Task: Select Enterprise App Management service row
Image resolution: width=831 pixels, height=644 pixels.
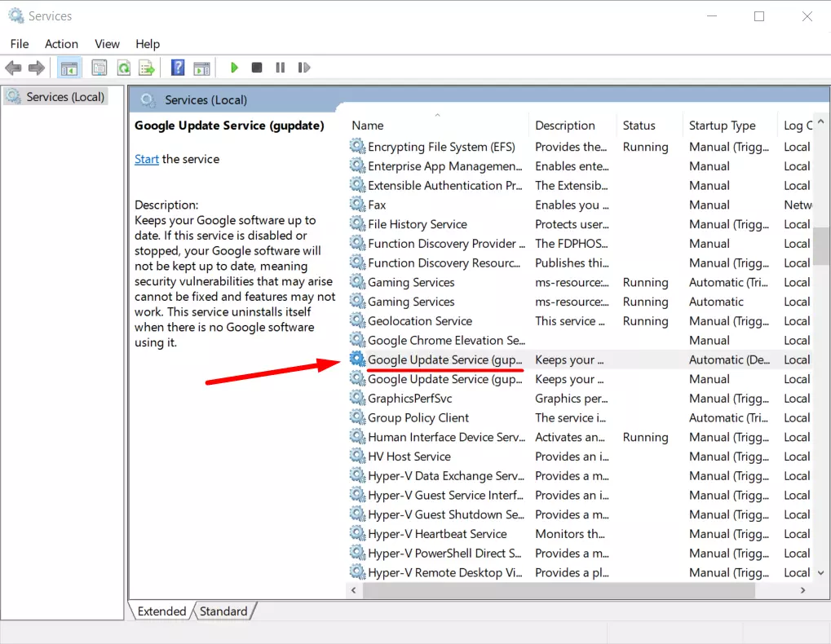Action: click(581, 165)
